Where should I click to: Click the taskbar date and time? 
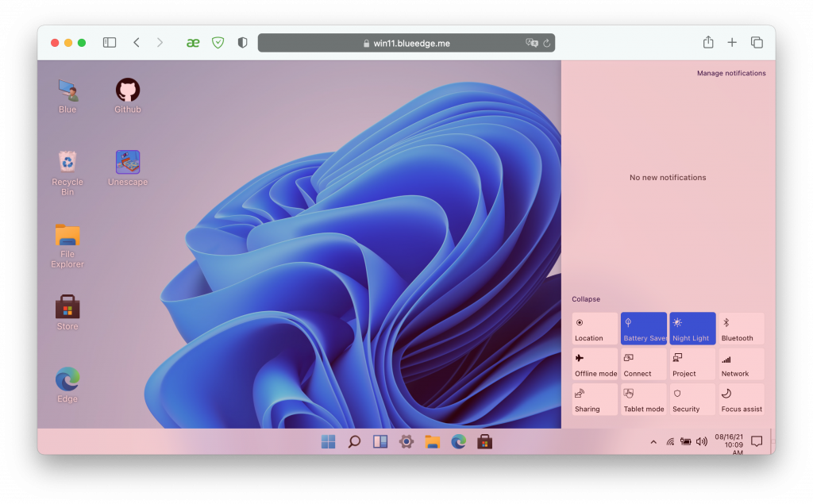[x=728, y=443]
